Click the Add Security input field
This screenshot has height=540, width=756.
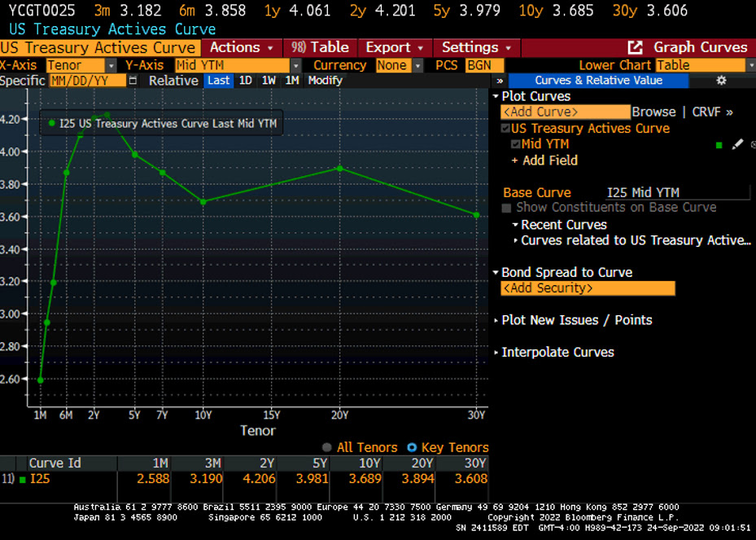(588, 288)
